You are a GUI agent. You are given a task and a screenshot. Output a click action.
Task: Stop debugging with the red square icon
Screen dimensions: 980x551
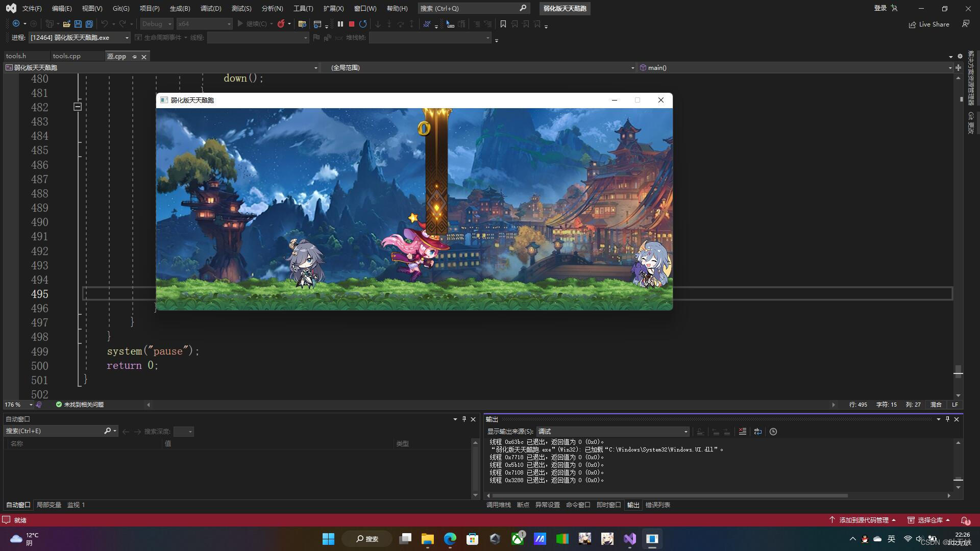(x=352, y=24)
